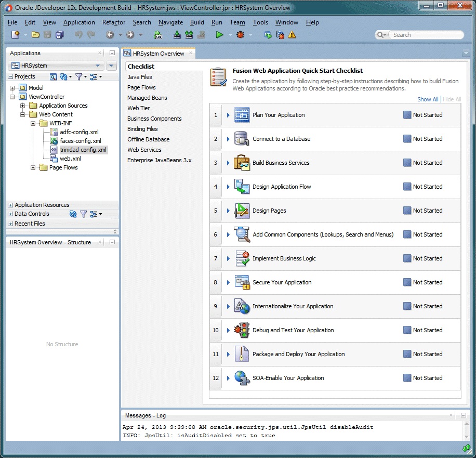
Task: Select trinidad-config.xml in Web Content
Action: click(83, 150)
